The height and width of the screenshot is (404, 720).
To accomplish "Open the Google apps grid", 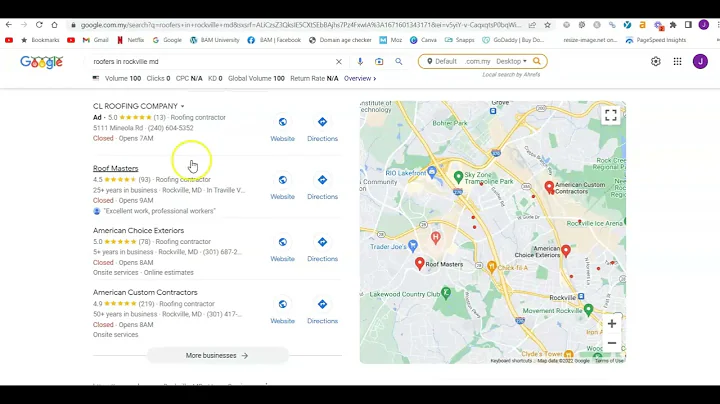I will pos(677,62).
